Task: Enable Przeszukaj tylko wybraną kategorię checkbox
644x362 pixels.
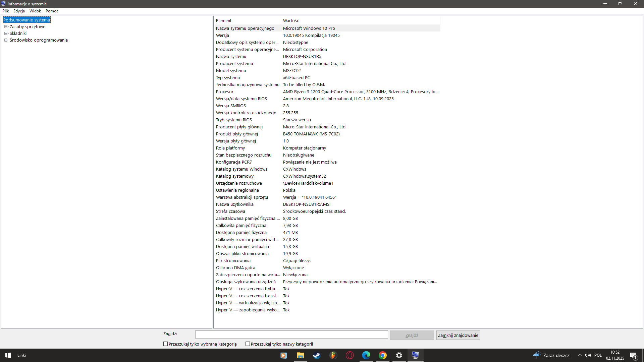Action: coord(165,344)
